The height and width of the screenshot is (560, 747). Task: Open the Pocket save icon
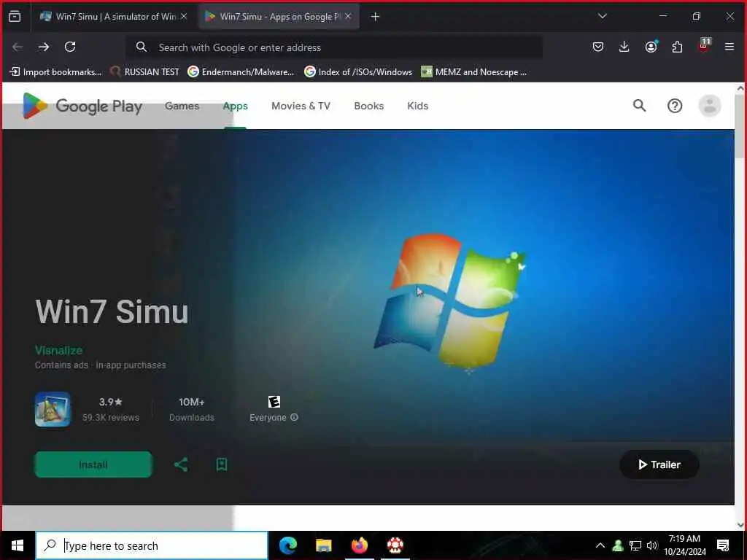tap(598, 47)
